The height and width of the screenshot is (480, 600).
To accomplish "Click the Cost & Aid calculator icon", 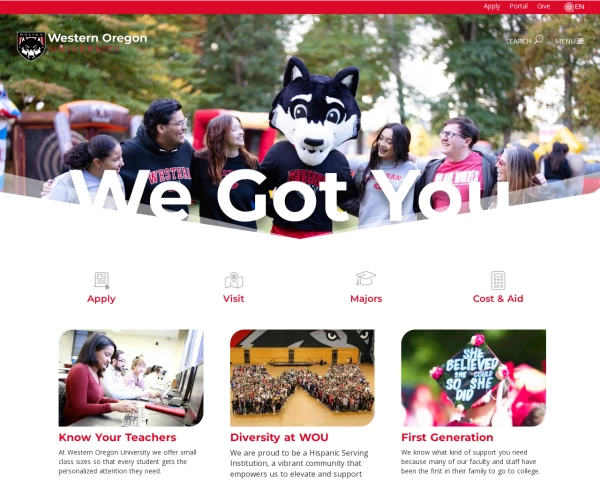I will (x=498, y=280).
